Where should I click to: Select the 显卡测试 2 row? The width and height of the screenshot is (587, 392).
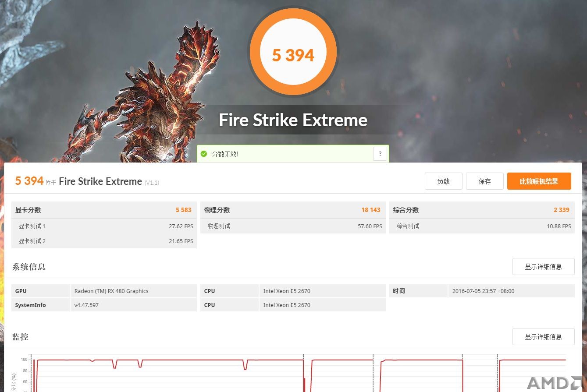[104, 241]
